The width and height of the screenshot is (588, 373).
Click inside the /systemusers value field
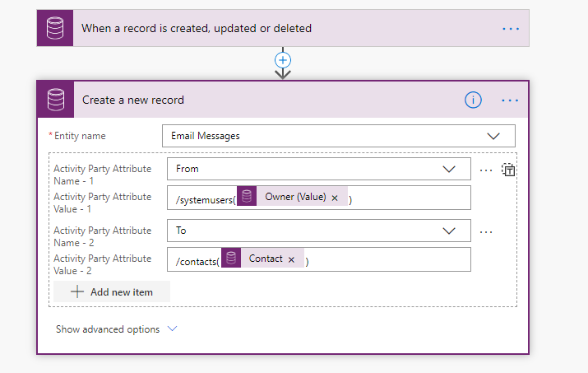(x=411, y=198)
